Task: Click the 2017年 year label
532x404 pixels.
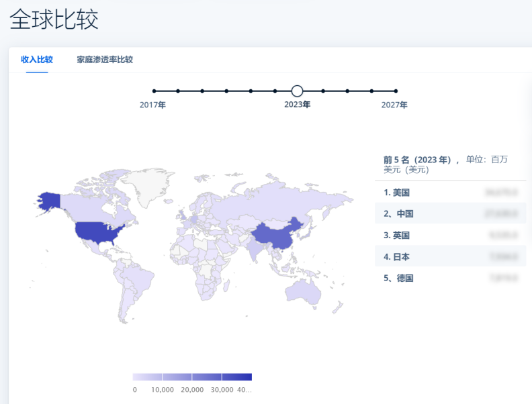Action: [x=152, y=105]
